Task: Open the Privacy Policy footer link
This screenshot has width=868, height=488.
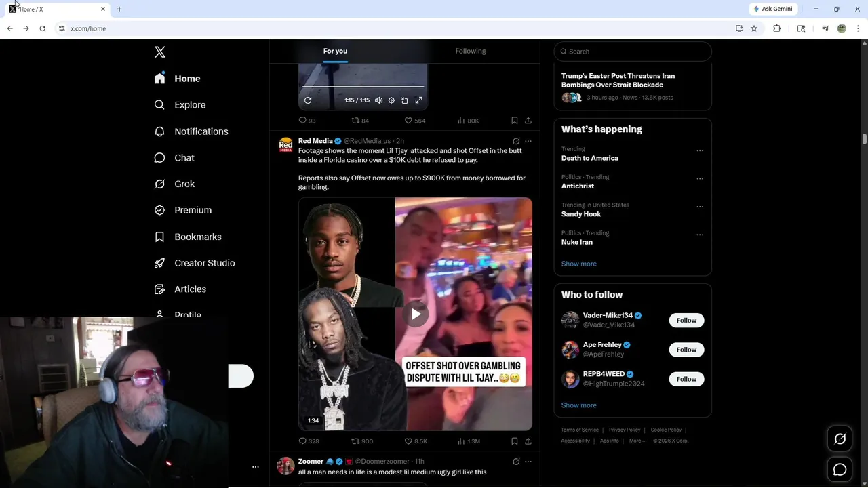Action: point(625,430)
